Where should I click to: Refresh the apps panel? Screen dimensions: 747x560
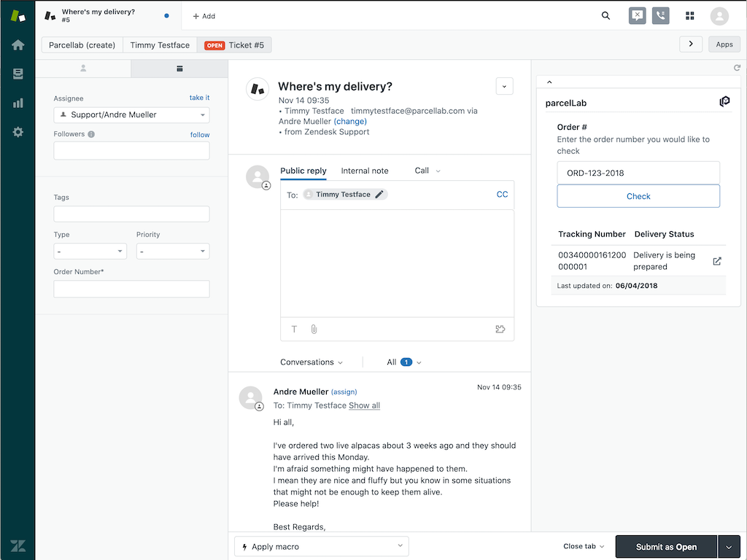point(737,68)
